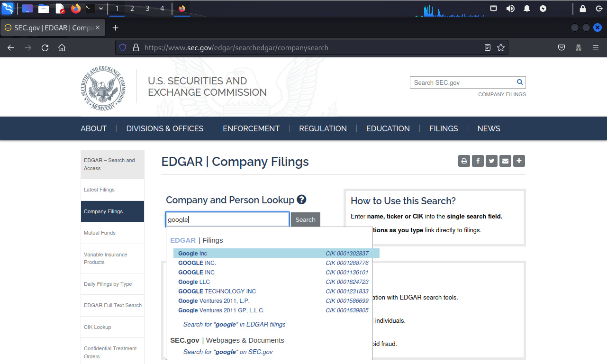
Task: Share the page on Twitter
Action: pos(492,161)
